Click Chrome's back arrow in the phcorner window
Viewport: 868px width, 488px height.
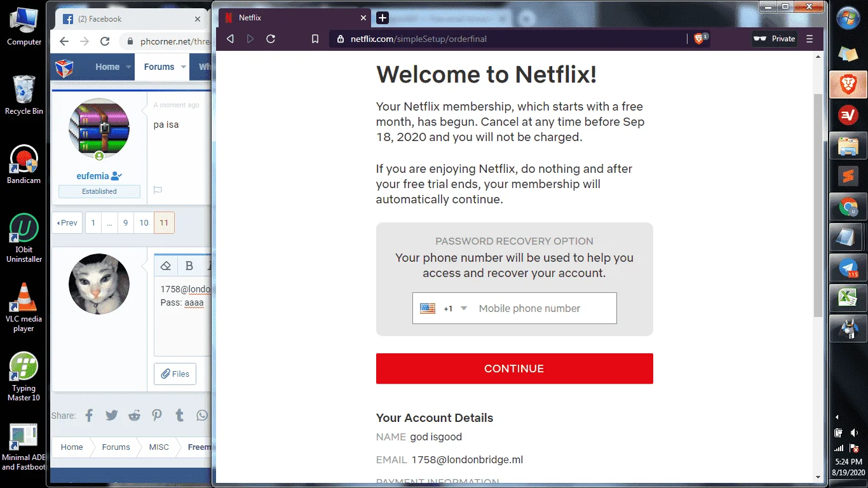pyautogui.click(x=64, y=41)
